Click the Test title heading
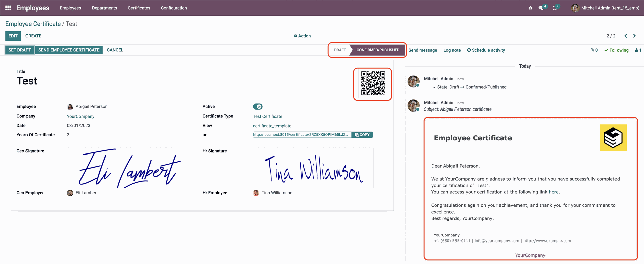This screenshot has height=264, width=644. [27, 81]
